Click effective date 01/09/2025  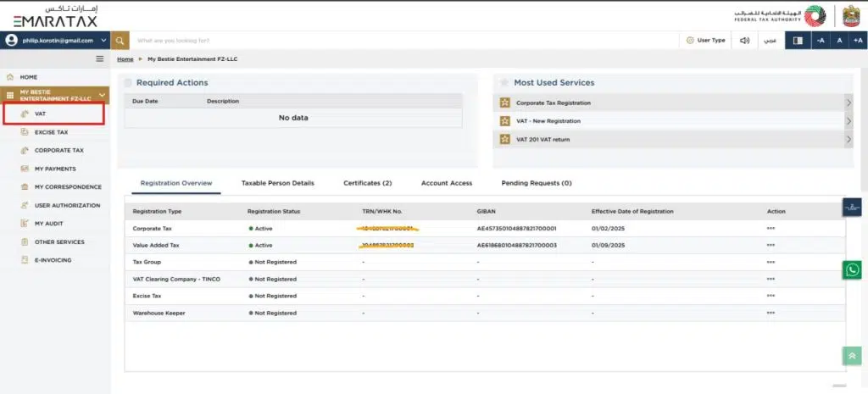click(x=608, y=245)
